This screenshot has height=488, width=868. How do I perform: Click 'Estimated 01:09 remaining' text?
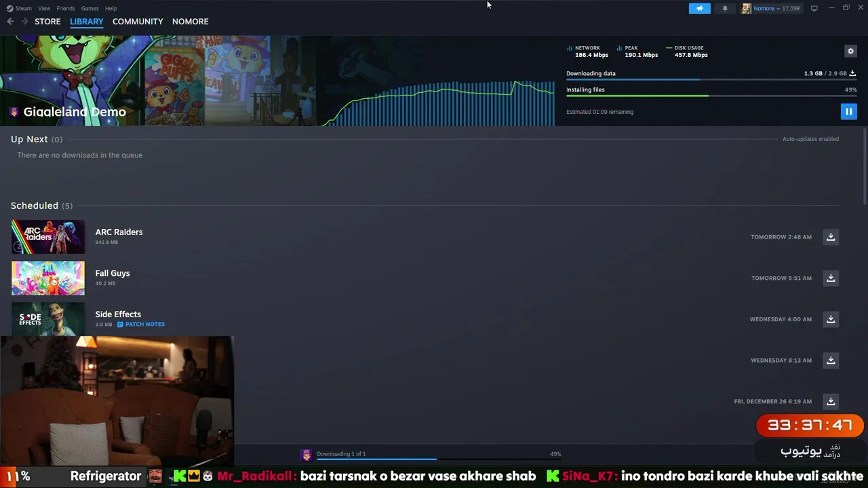599,112
